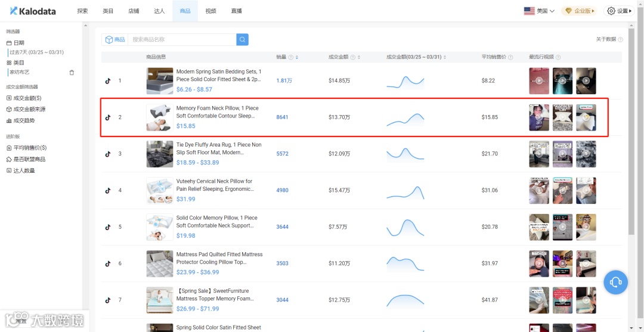Sort by 成交金额 column arrows

358,57
